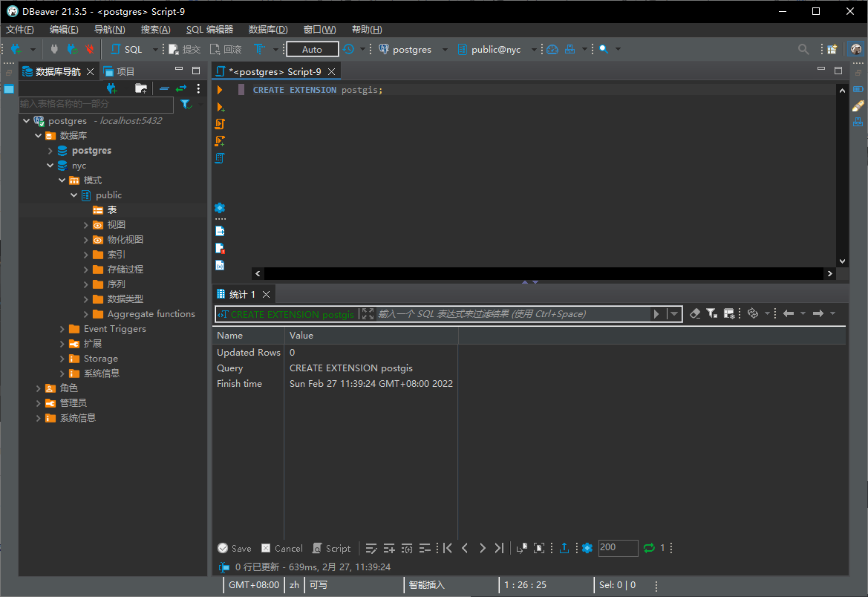This screenshot has height=597, width=868.
Task: Run the SQL script icon
Action: (220, 124)
